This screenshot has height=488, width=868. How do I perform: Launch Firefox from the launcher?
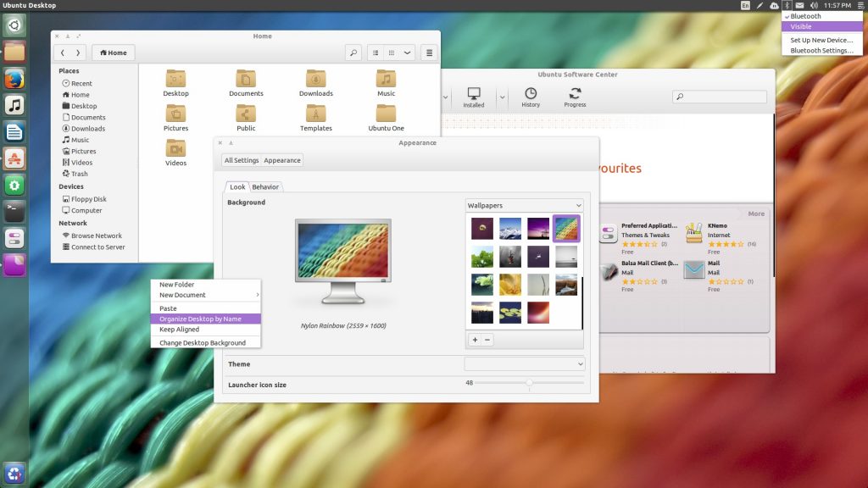pos(14,79)
